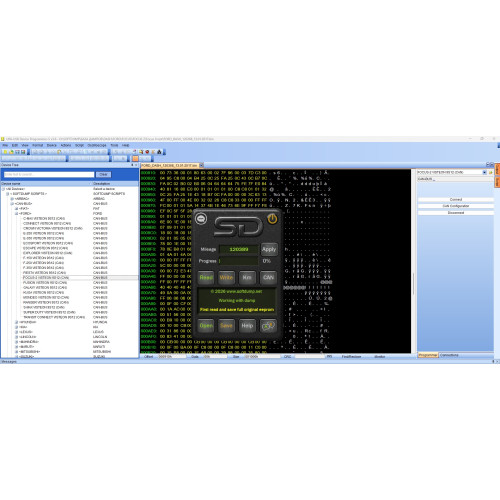Screen dimensions: 500x500
Task: Toggle the CAN mode button
Action: click(x=268, y=277)
